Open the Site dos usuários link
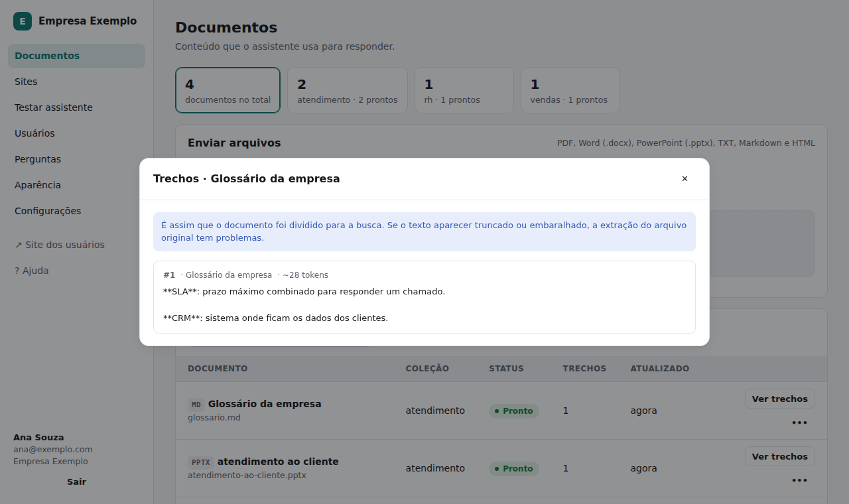The width and height of the screenshot is (849, 504). tap(76, 245)
